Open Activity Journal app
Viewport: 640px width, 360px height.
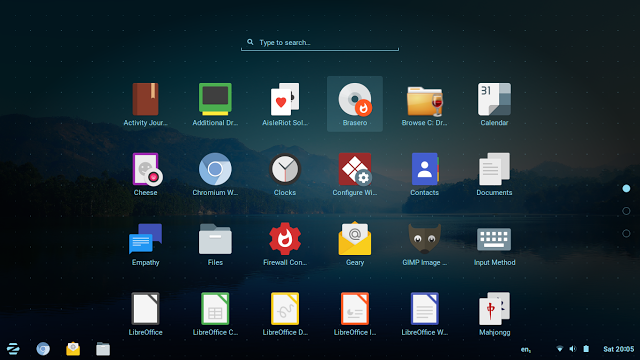pos(145,104)
